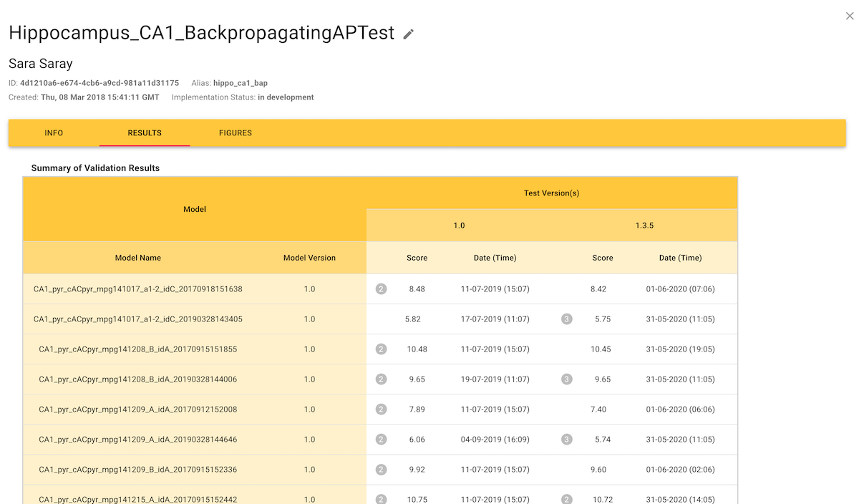
Task: Click badge 2 beside score 8.48
Action: point(382,289)
